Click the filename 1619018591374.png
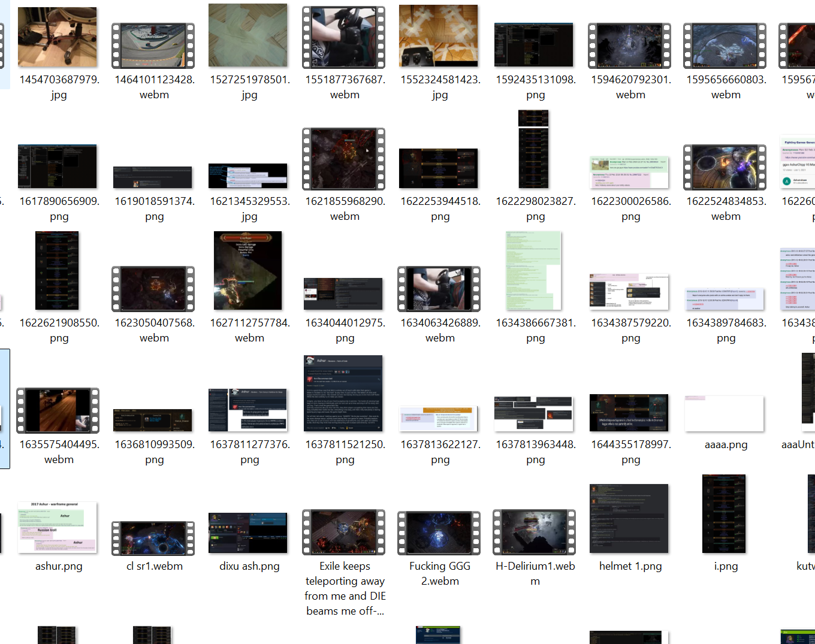 [154, 208]
